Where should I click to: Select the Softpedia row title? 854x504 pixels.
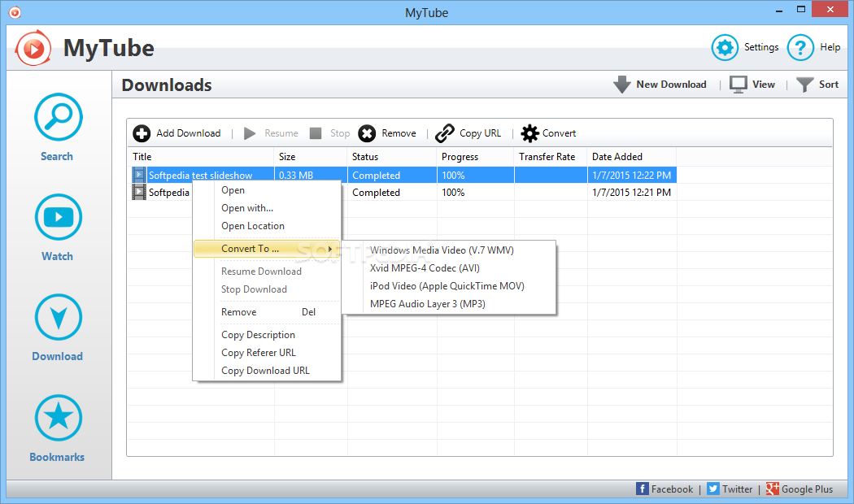tap(169, 193)
